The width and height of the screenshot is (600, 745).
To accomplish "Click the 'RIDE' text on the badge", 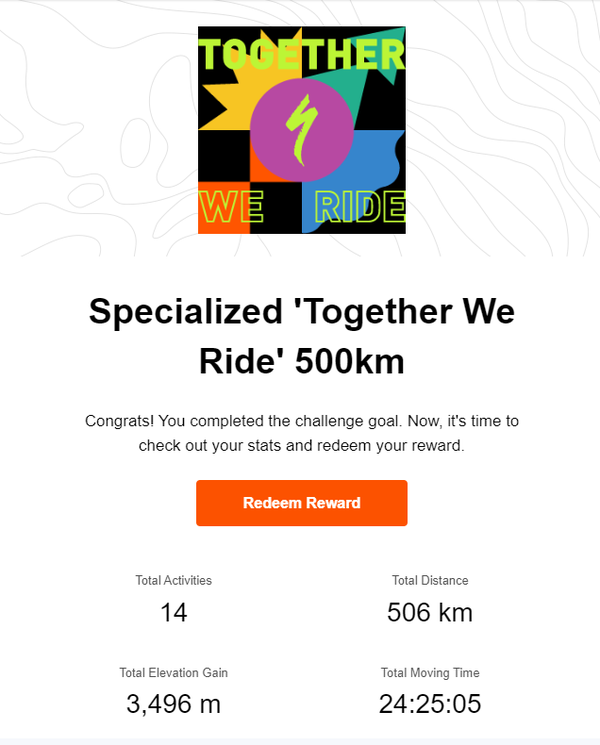I will pos(359,208).
